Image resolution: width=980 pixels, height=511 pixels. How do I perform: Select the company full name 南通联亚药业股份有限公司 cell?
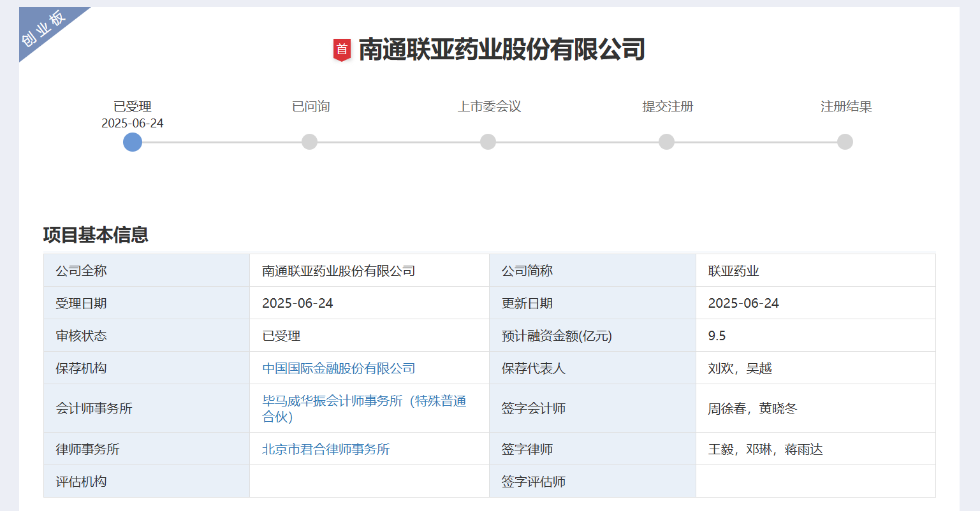[x=337, y=270]
